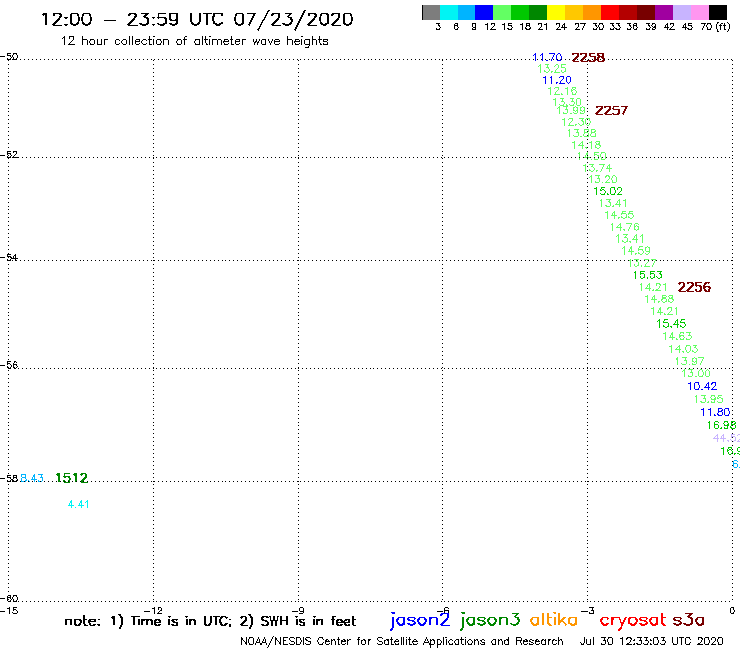Click the '12.16' wave height reading

[x=562, y=91]
